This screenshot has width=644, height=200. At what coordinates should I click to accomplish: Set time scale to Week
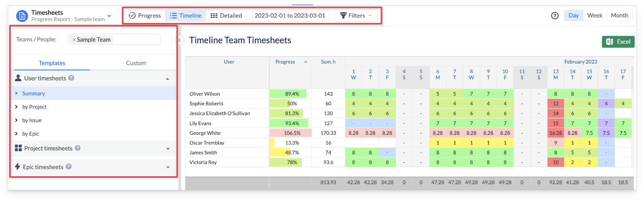click(594, 15)
